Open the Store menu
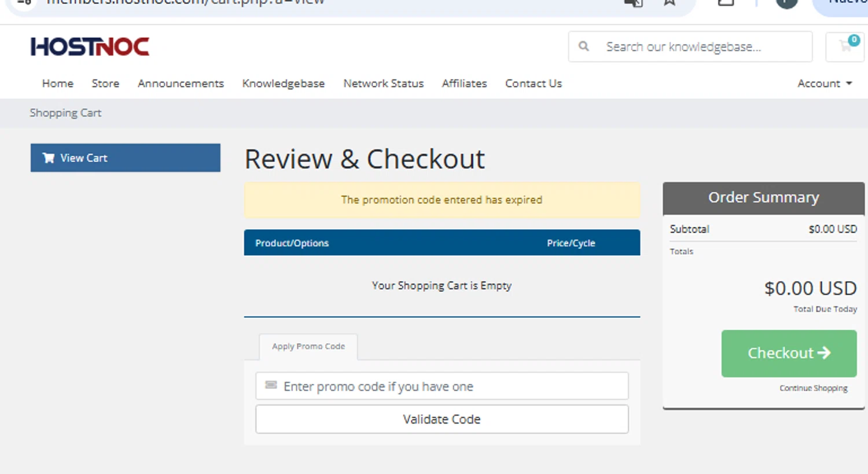The height and width of the screenshot is (474, 868). (105, 83)
